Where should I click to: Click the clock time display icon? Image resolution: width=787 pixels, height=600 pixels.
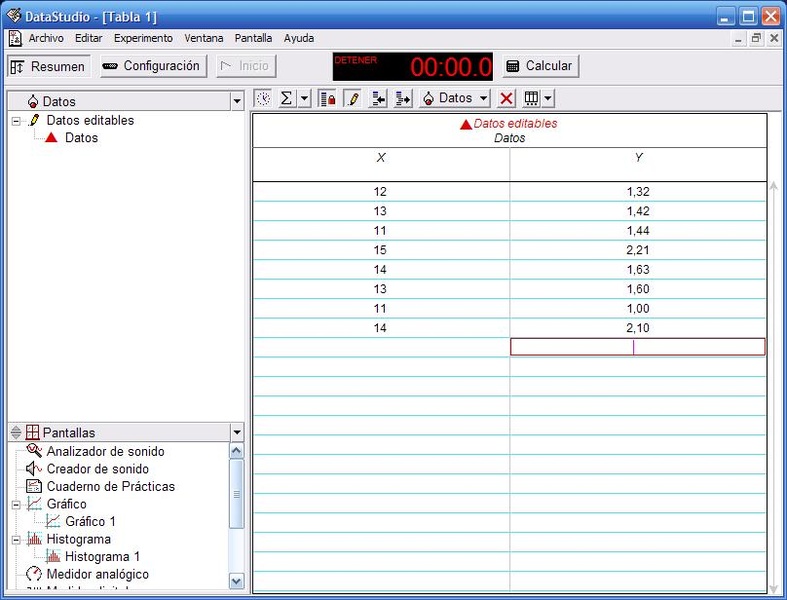tap(263, 98)
